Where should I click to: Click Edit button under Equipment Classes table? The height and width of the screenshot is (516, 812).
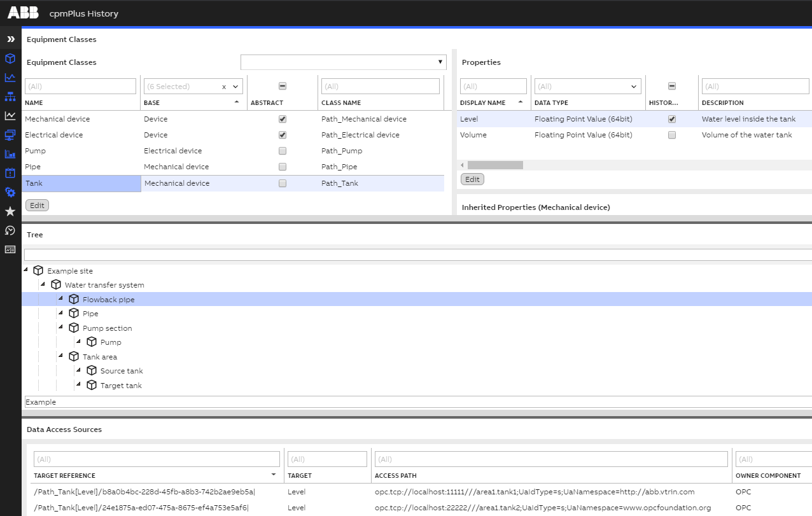37,205
